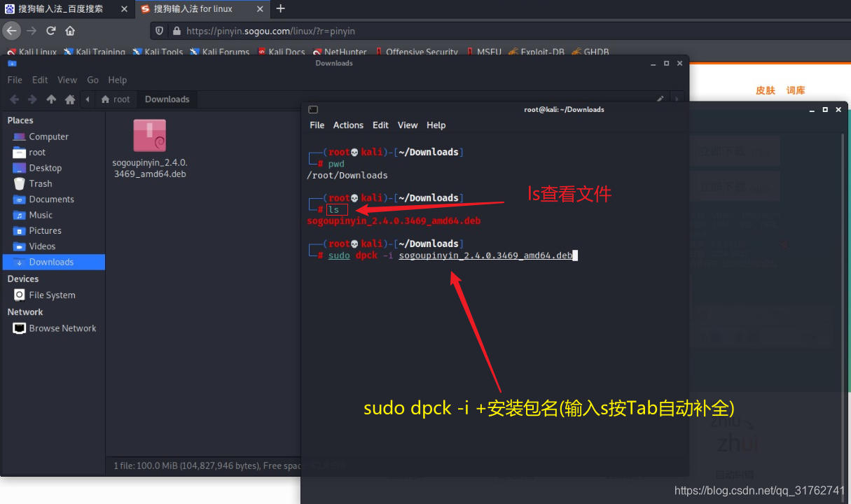Open GHDB bookmark
This screenshot has width=851, height=504.
coord(590,52)
